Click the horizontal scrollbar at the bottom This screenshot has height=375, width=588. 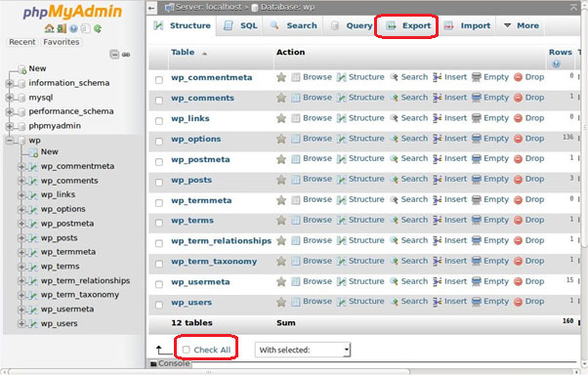[209, 372]
